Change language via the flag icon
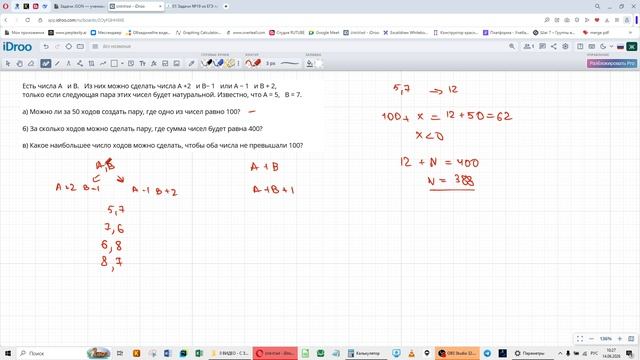 click(x=620, y=47)
